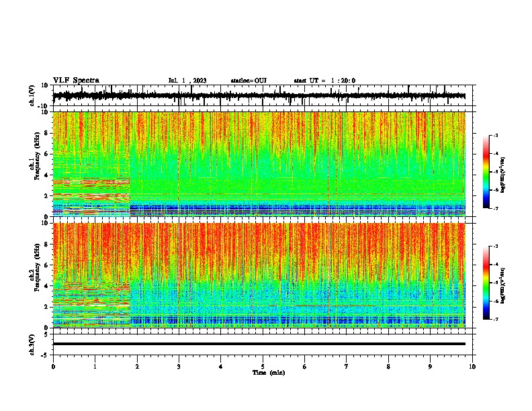The width and height of the screenshot is (532, 411).
Task: Click the "-4" label on ch.2 colorbar
Action: tap(496, 265)
